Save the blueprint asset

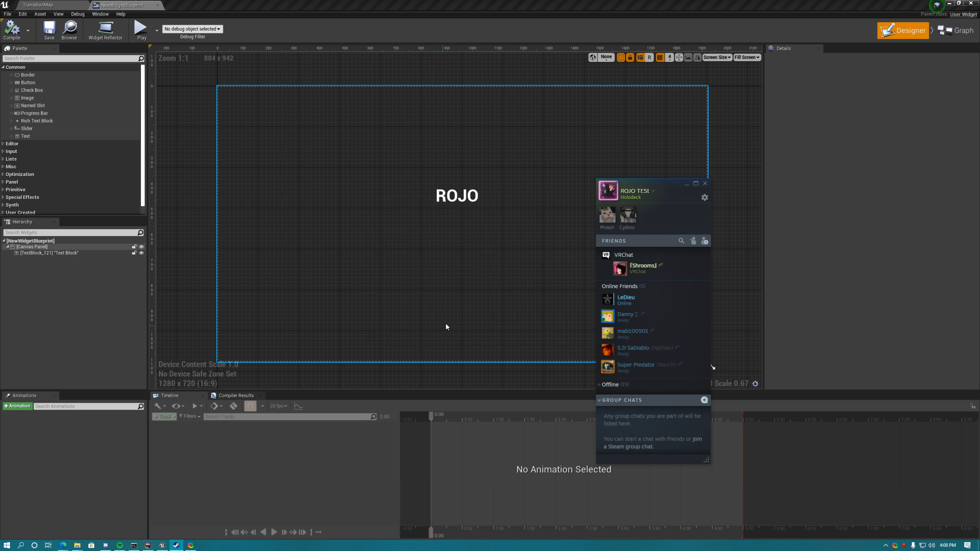tap(49, 30)
